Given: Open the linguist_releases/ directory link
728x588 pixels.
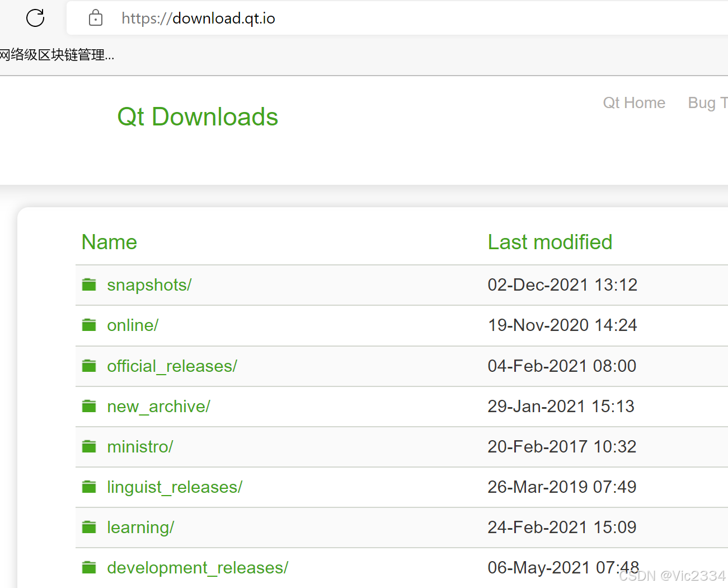Looking at the screenshot, I should click(x=175, y=487).
